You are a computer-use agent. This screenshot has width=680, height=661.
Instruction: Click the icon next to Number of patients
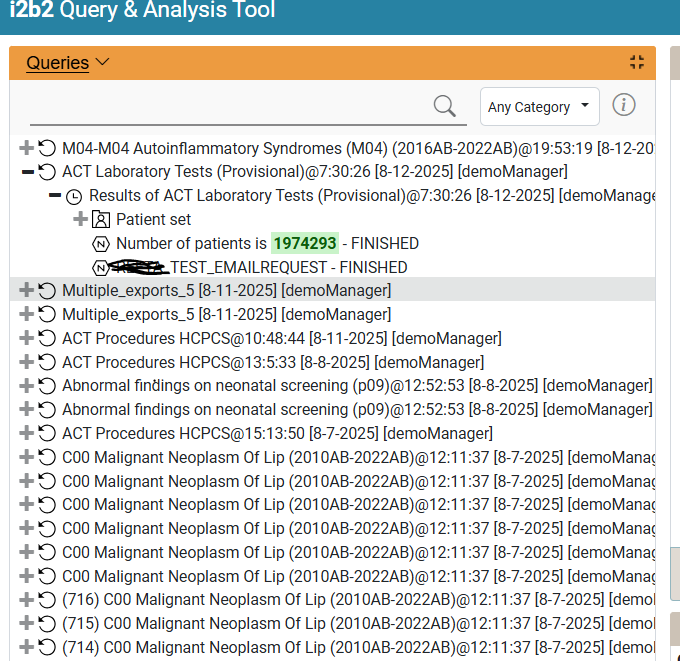(101, 243)
